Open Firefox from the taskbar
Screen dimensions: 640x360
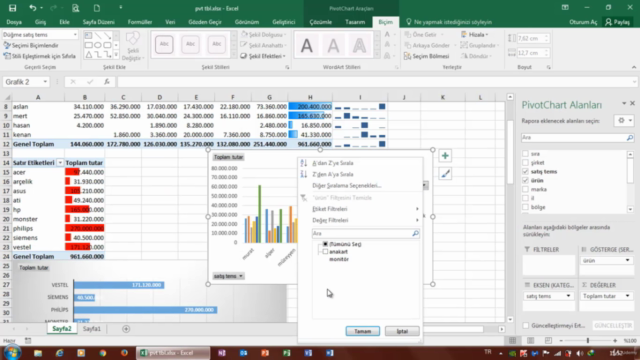coord(124,353)
